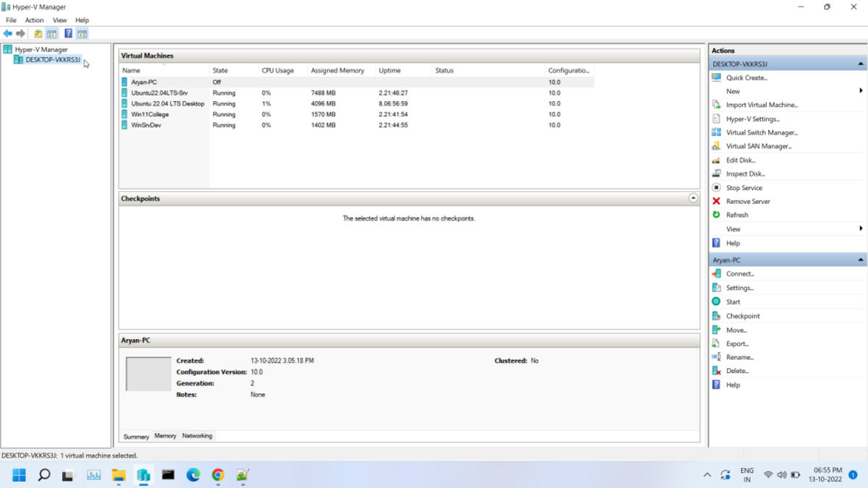The image size is (868, 488).
Task: Sort by the Name column header
Action: 164,70
